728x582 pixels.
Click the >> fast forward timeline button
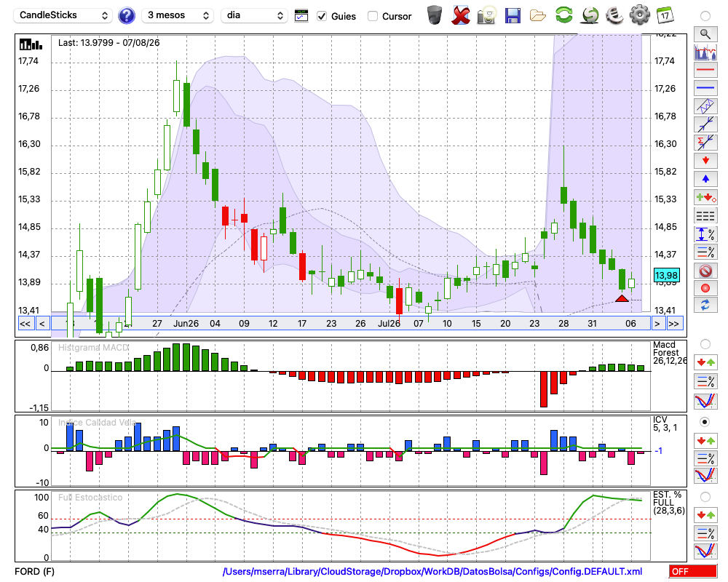tap(673, 324)
